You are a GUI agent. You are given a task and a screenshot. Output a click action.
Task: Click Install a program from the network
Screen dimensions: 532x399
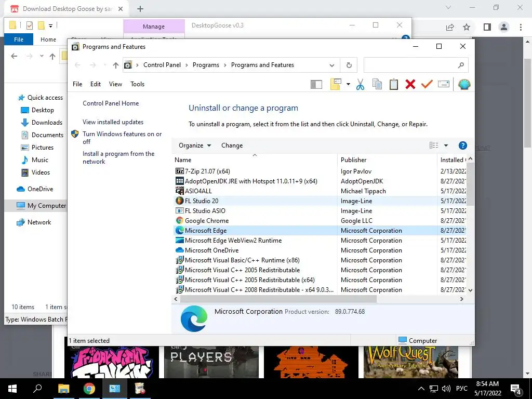tap(118, 157)
